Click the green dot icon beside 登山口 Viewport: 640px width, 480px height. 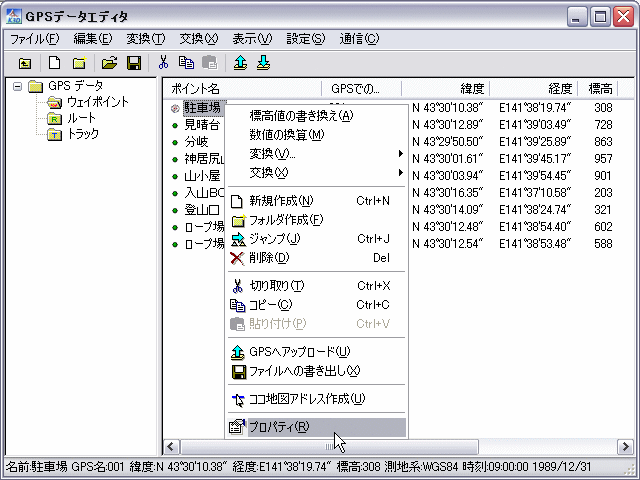(175, 210)
